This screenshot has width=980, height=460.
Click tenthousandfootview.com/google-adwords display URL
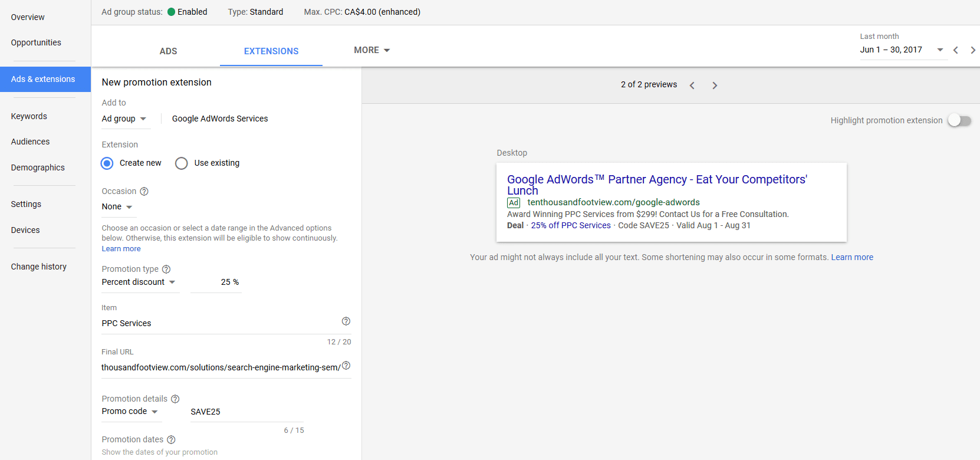[613, 202]
